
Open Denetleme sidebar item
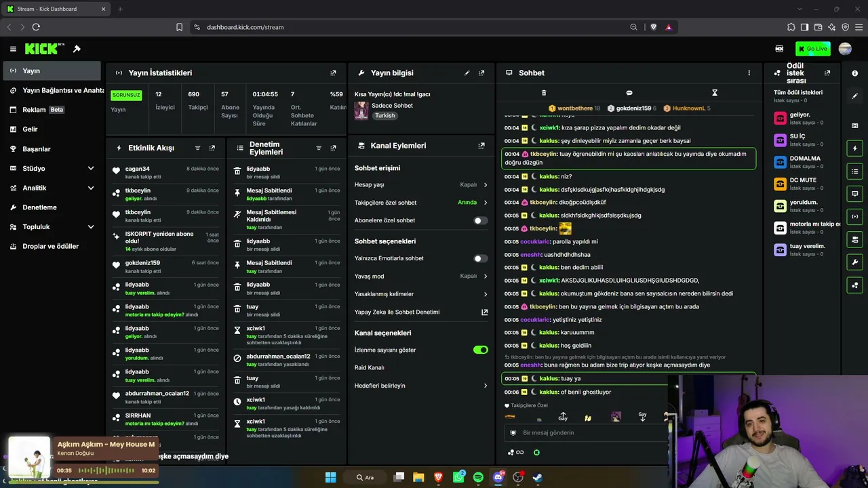point(51,207)
